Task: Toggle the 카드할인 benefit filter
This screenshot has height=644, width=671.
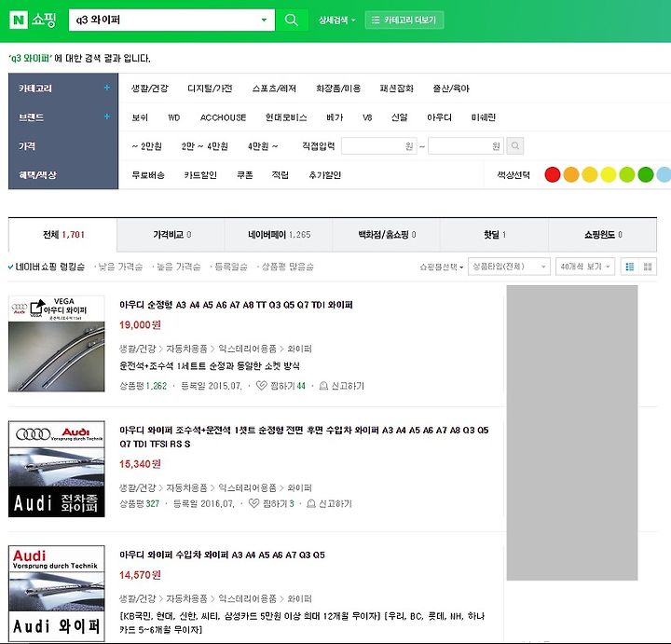Action: point(200,175)
